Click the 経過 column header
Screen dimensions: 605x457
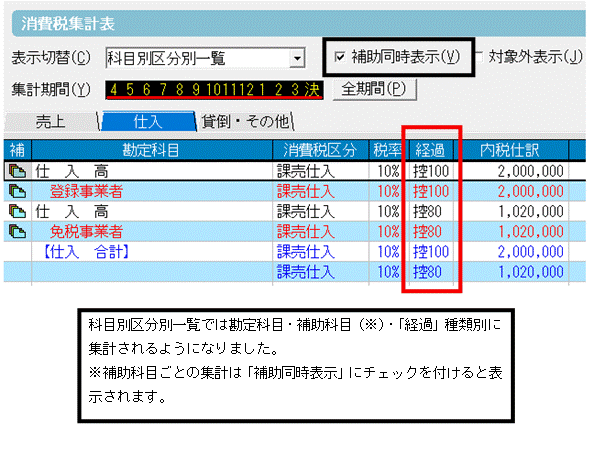click(430, 150)
